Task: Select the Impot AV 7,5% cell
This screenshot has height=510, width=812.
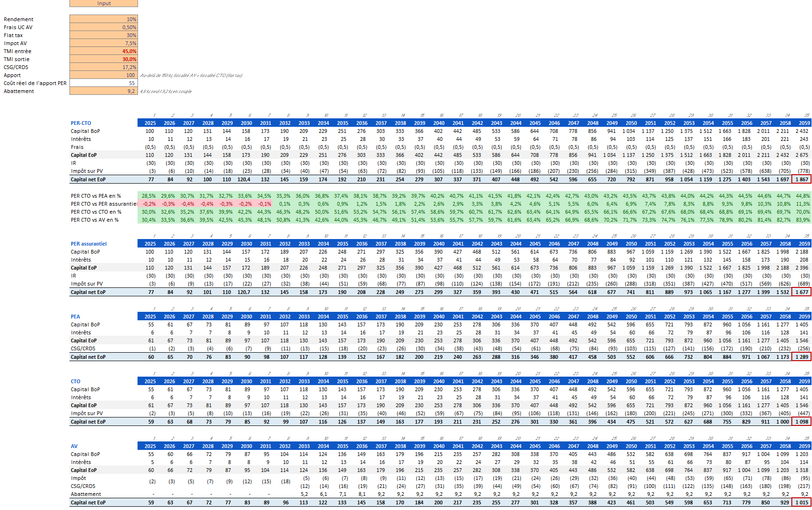Action: tap(104, 43)
